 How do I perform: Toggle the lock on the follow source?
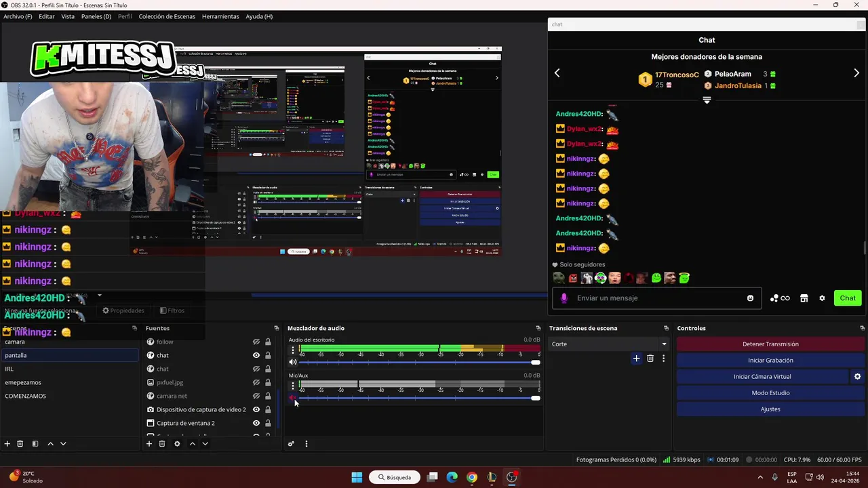[268, 342]
